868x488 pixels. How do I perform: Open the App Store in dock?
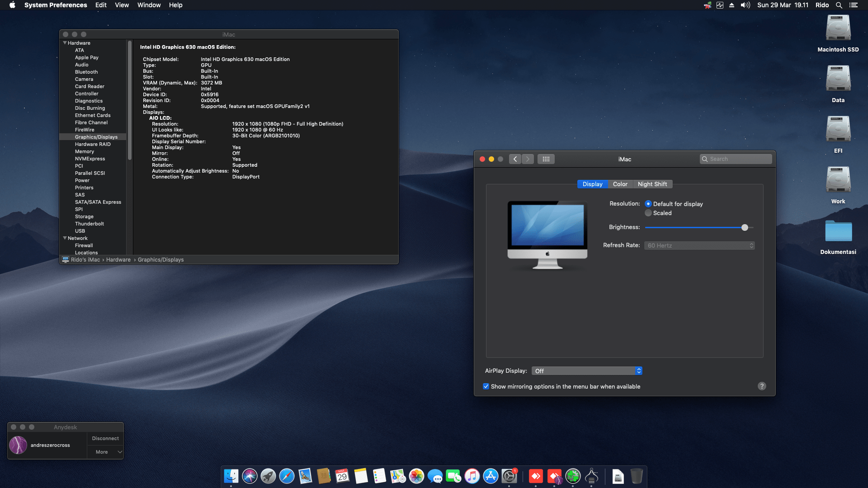tap(491, 476)
